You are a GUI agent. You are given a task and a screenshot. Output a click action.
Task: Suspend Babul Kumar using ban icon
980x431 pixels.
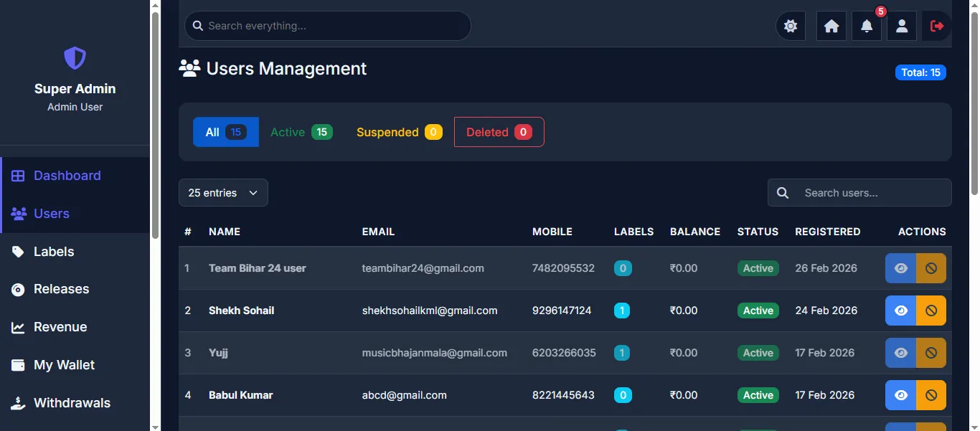click(x=931, y=395)
